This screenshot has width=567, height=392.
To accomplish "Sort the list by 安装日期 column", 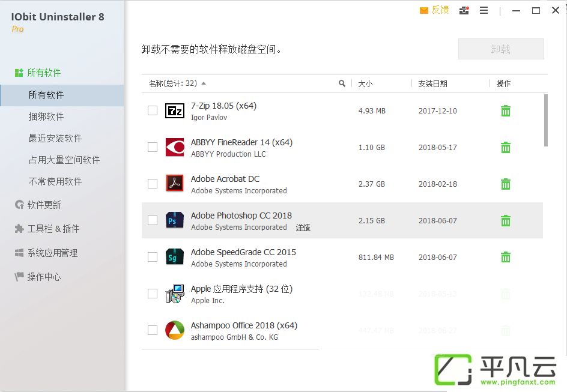I will (x=432, y=84).
